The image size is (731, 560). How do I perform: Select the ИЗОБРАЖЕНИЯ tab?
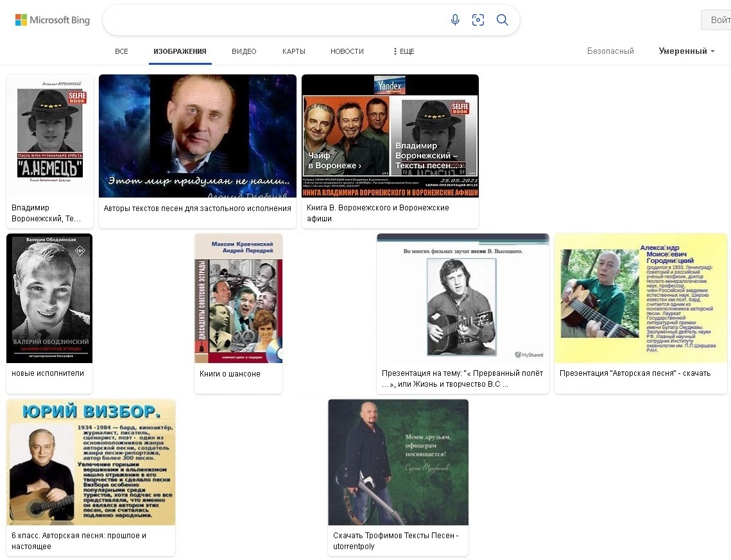point(180,51)
